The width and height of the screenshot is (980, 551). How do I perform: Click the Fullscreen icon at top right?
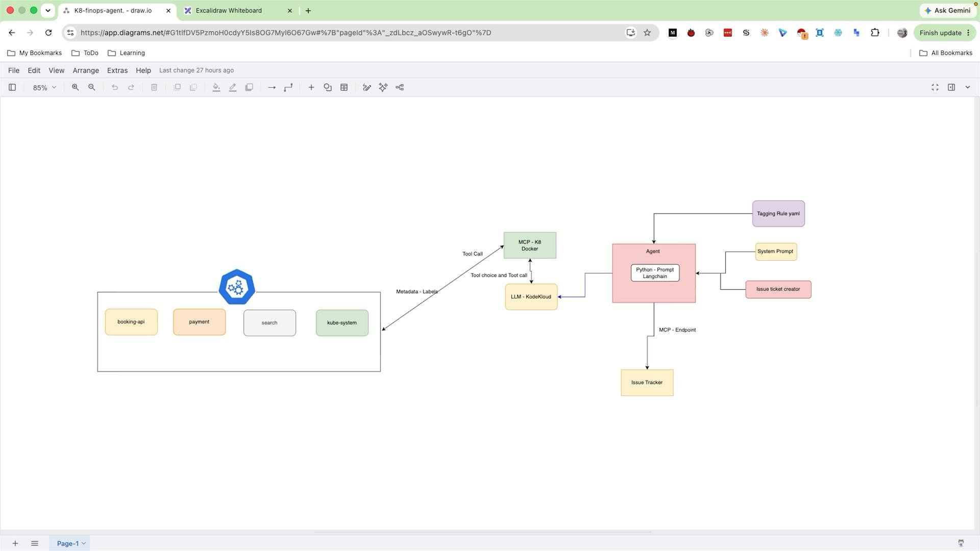click(x=935, y=87)
